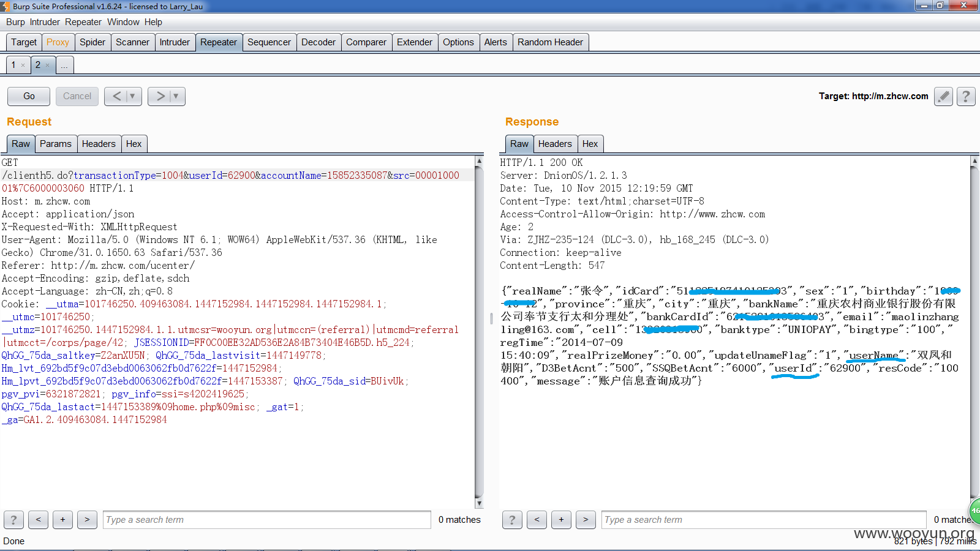Switch to the Target tab
The height and width of the screenshot is (551, 980).
click(24, 42)
